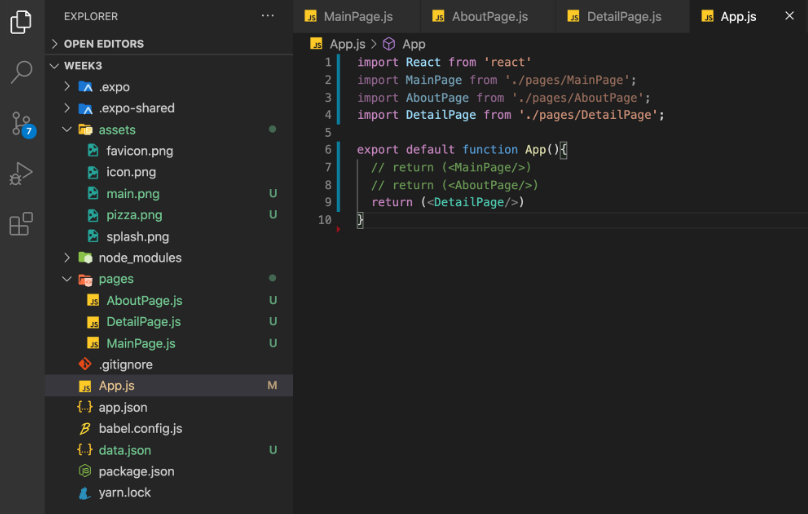Open pizza.png from the assets folder
The width and height of the screenshot is (808, 514).
pos(134,215)
